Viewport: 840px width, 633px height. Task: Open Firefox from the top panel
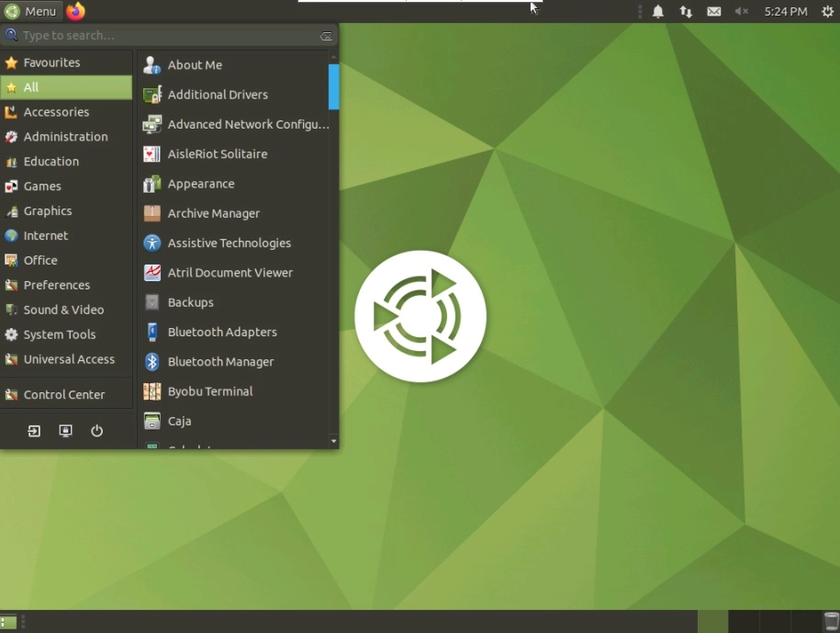(x=75, y=11)
